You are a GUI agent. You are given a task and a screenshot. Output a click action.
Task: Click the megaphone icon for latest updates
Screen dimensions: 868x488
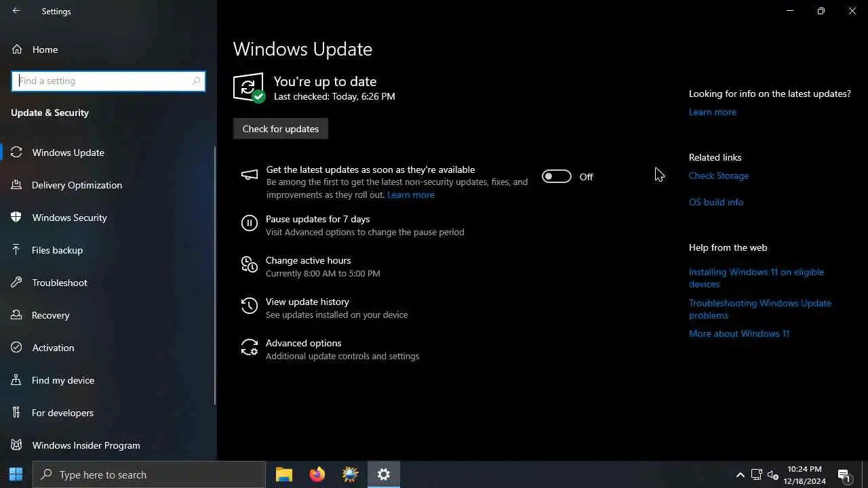coord(250,175)
